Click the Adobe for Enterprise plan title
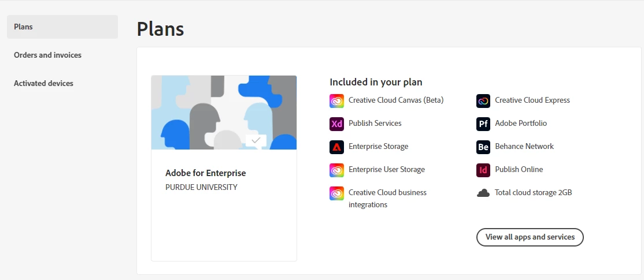 tap(205, 173)
